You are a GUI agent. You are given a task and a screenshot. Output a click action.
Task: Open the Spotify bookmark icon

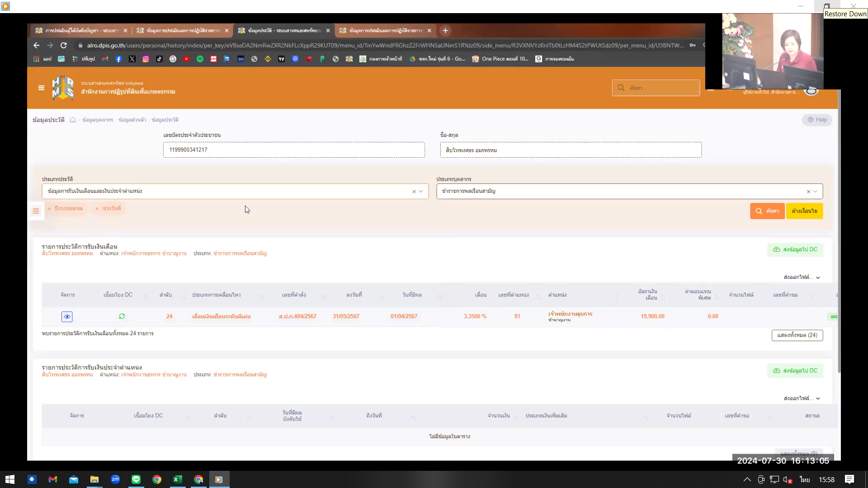200,59
